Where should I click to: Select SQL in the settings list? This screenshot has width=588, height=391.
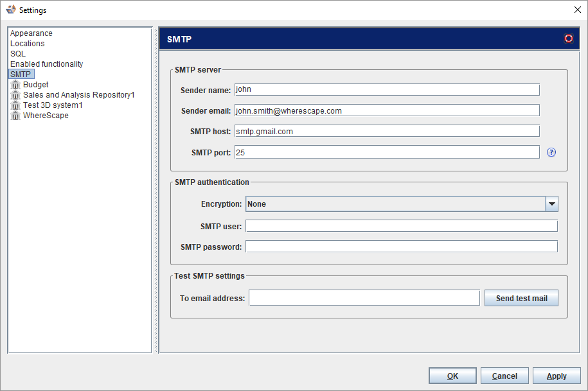coord(18,54)
